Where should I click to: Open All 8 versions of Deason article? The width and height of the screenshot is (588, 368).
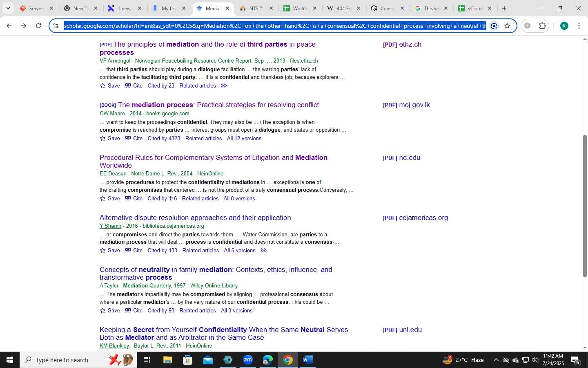coord(239,198)
